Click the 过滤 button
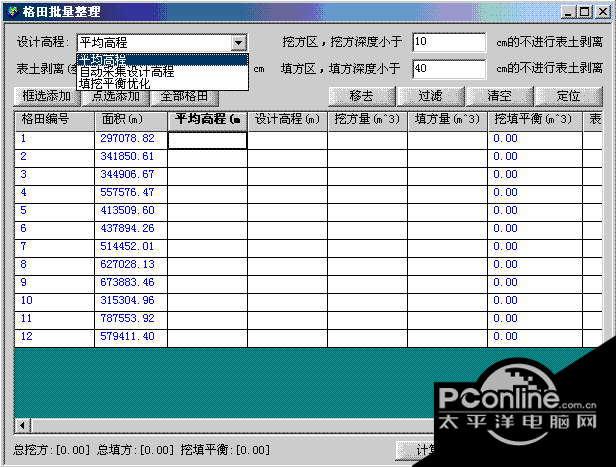Viewport: 616px width, 467px height. point(431,96)
